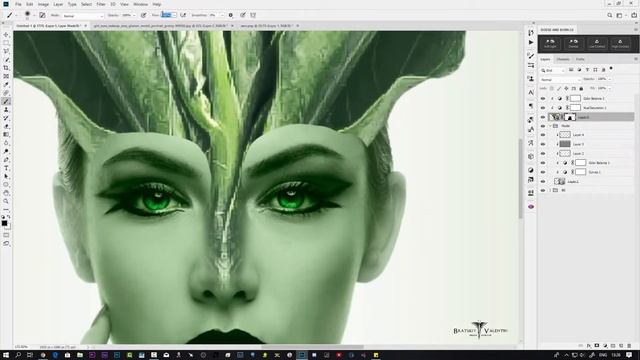Hide the Layer 4 row
Viewport: 640px width, 360px height.
coord(543,135)
